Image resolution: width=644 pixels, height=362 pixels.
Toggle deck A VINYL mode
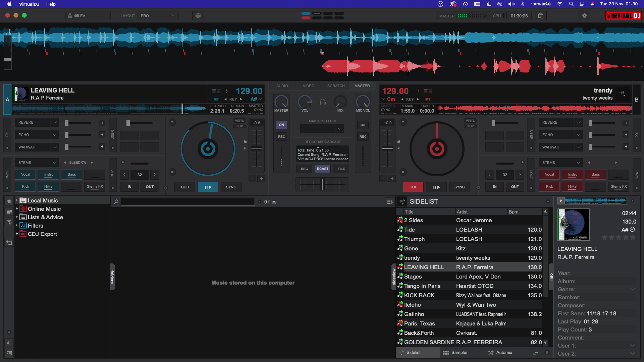click(239, 121)
